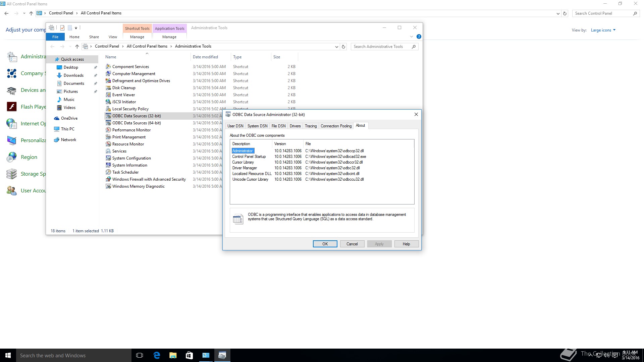Open the View by Large icons dropdown

pos(603,30)
